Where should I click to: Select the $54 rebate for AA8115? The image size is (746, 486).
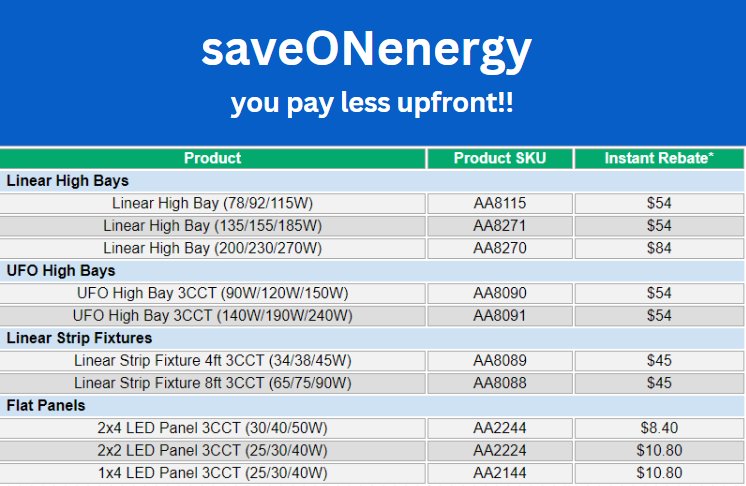pyautogui.click(x=659, y=204)
